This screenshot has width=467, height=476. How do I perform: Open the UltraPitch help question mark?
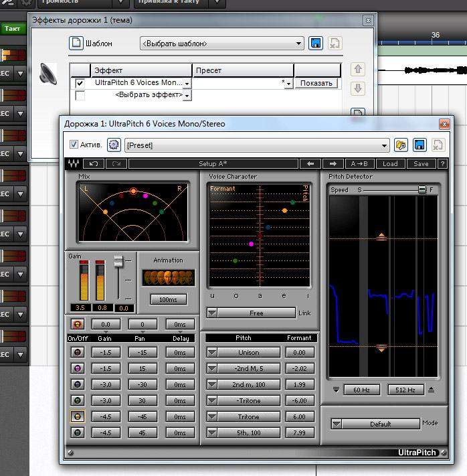click(442, 164)
